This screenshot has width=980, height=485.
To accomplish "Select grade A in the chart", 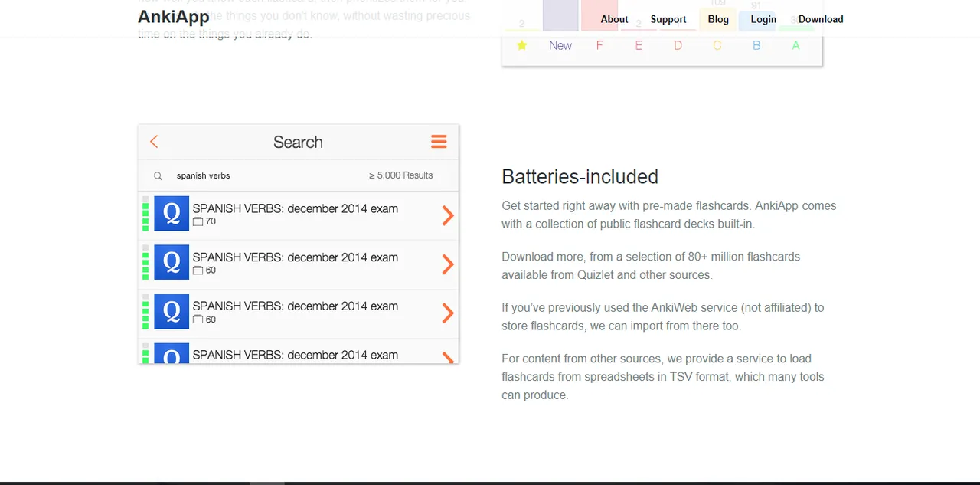I will (795, 45).
